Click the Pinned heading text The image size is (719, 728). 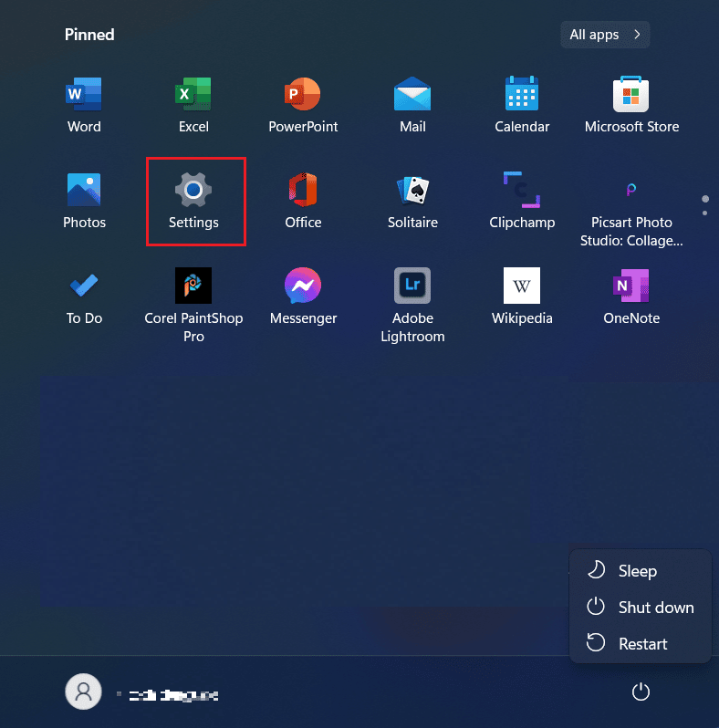pyautogui.click(x=89, y=35)
